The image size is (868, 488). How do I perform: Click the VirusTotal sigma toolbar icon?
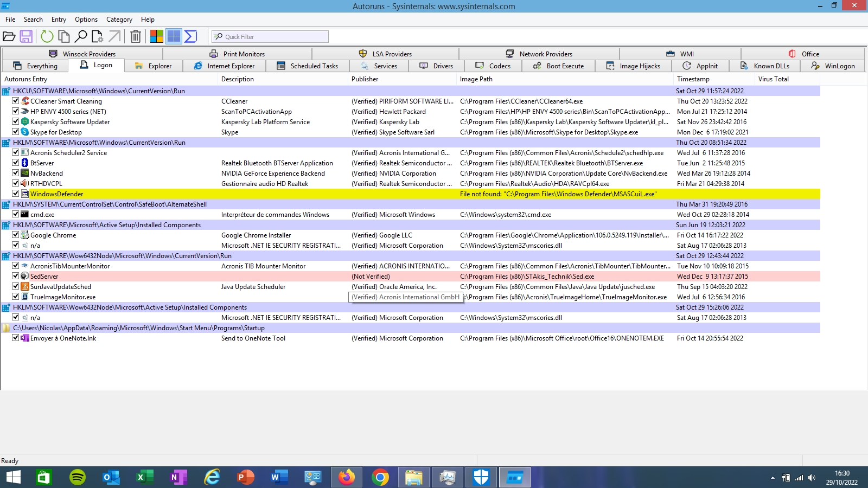[190, 36]
